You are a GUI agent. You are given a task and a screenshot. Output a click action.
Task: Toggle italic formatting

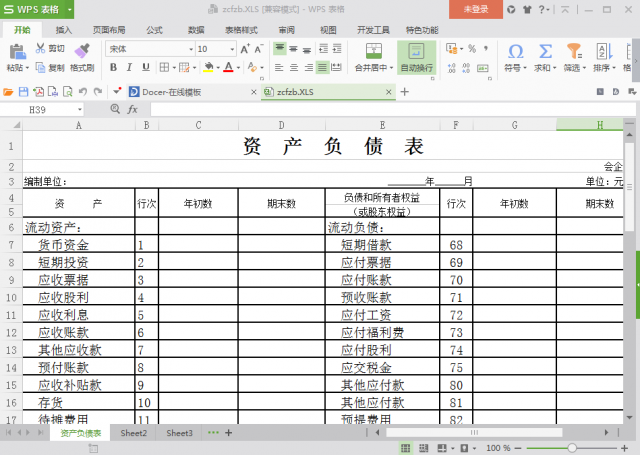(128, 68)
